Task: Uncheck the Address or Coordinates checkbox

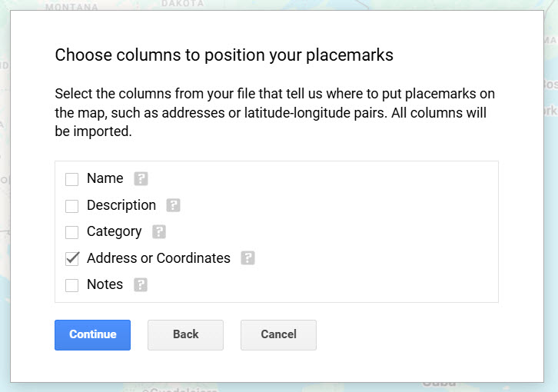Action: [72, 258]
